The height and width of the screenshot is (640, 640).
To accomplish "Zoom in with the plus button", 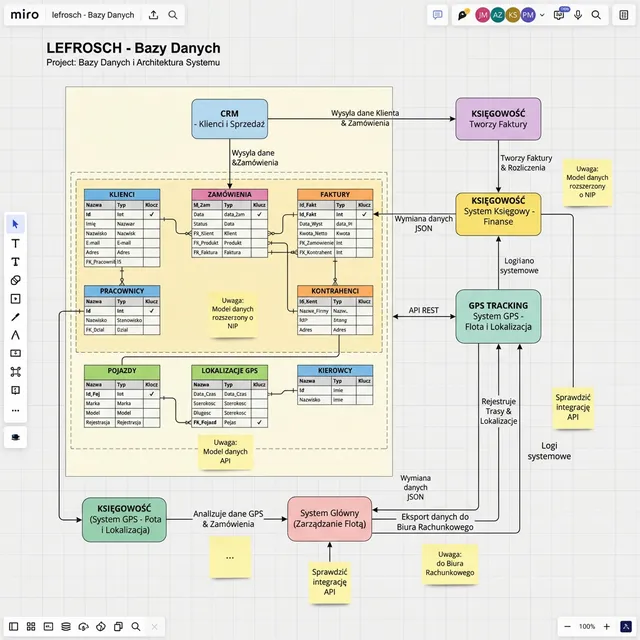I will [607, 626].
